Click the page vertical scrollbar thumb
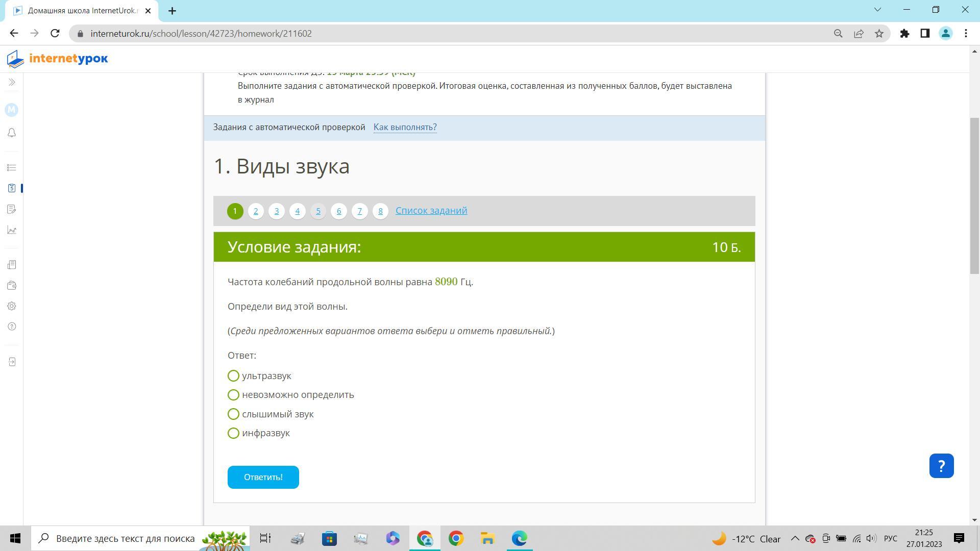 [974, 196]
